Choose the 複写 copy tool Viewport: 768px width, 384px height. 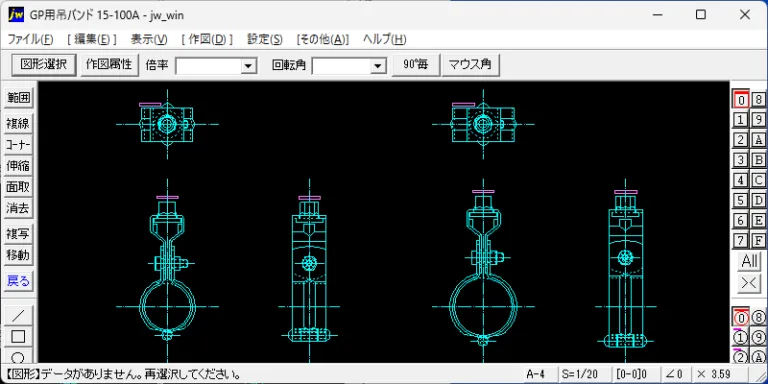pos(18,234)
